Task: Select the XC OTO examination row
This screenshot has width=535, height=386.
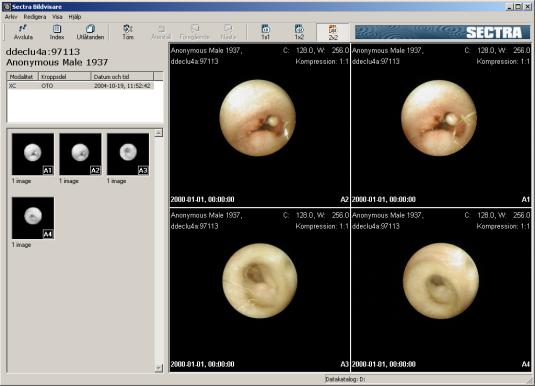Action: coord(81,86)
